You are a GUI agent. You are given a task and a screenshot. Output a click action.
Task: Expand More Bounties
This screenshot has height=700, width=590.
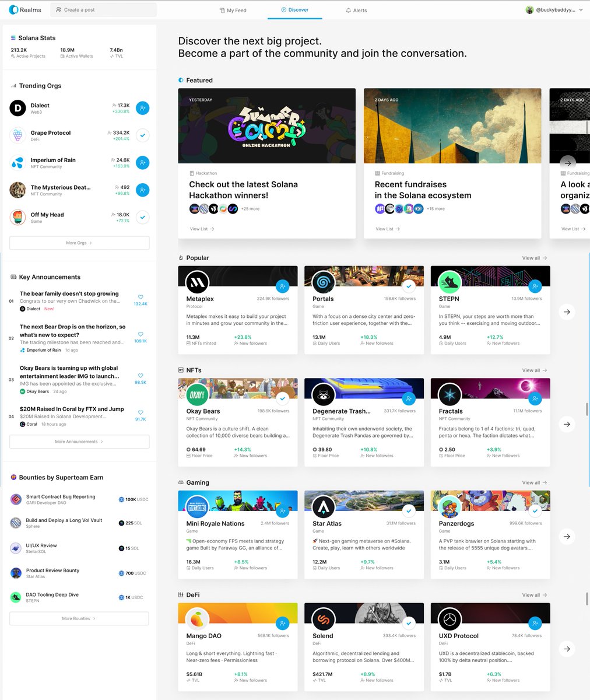click(x=79, y=618)
